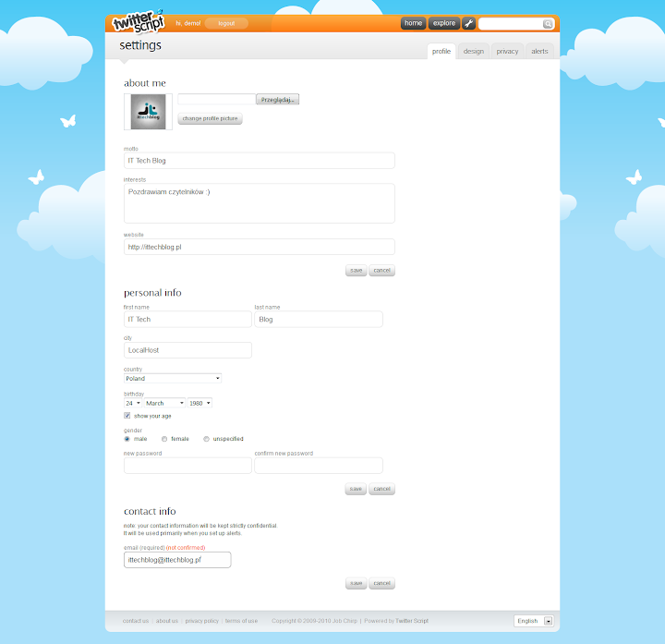Click the logout button
Screen dimensions: 665x644
coord(226,23)
